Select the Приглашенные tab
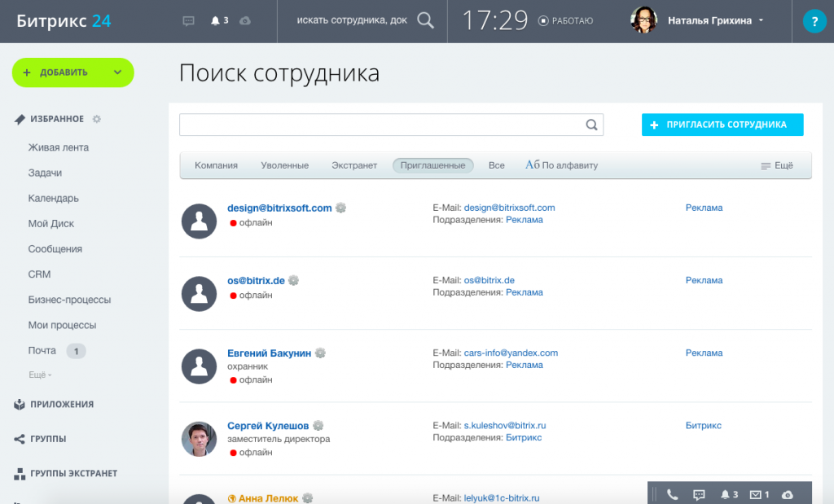 click(433, 165)
